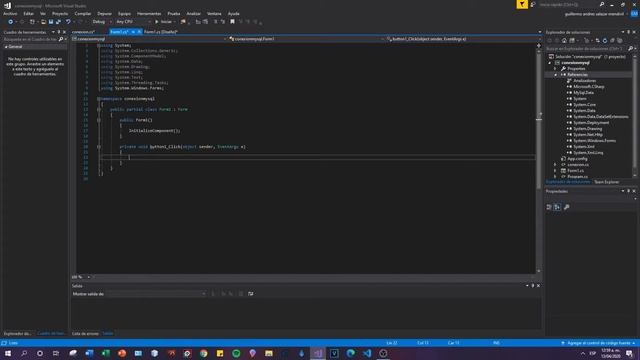
Task: Click the categorized icon in Properties panel
Action: point(549,207)
